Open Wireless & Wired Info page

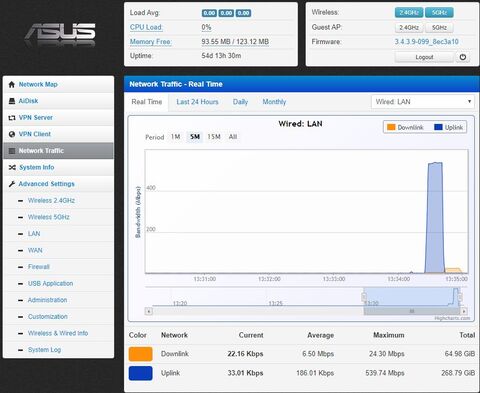(58, 333)
